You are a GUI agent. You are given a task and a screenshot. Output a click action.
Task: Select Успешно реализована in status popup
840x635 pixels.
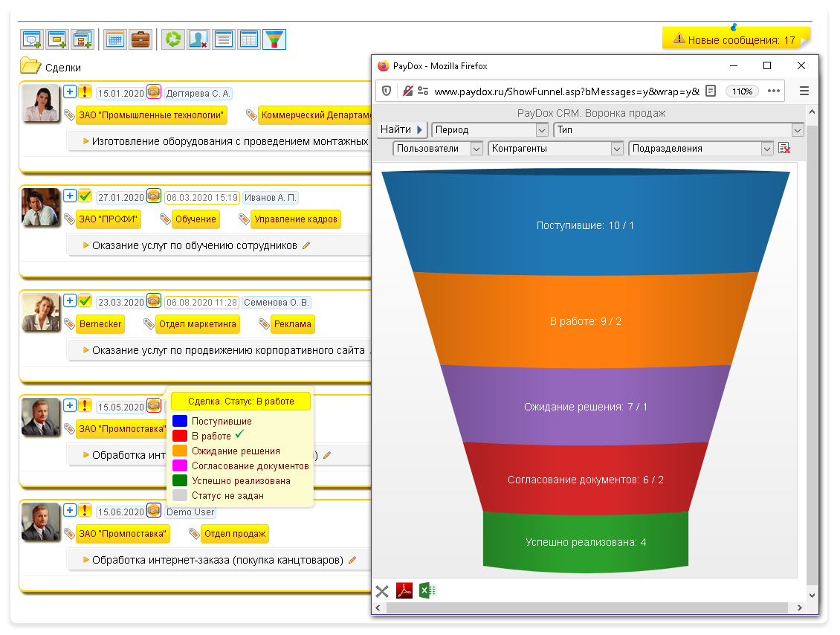point(241,481)
